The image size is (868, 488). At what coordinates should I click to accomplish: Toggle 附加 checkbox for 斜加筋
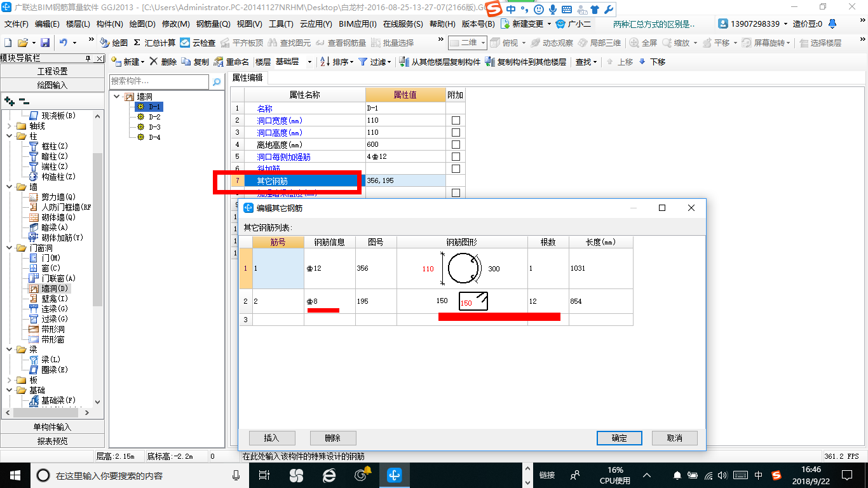(456, 169)
